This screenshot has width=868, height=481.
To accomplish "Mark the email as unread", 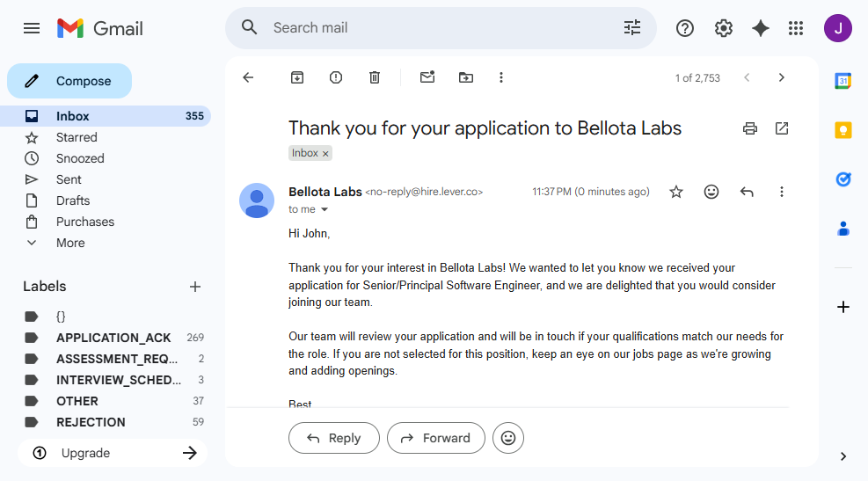I will tap(427, 77).
